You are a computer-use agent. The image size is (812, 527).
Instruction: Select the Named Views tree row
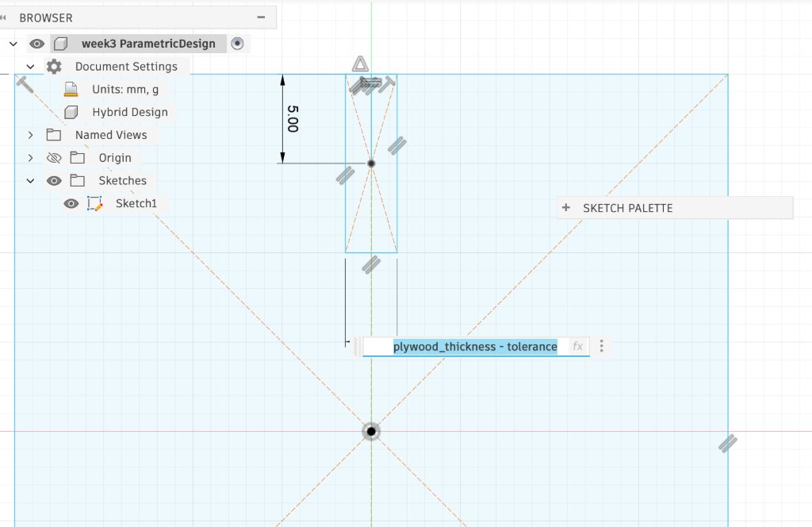(111, 135)
